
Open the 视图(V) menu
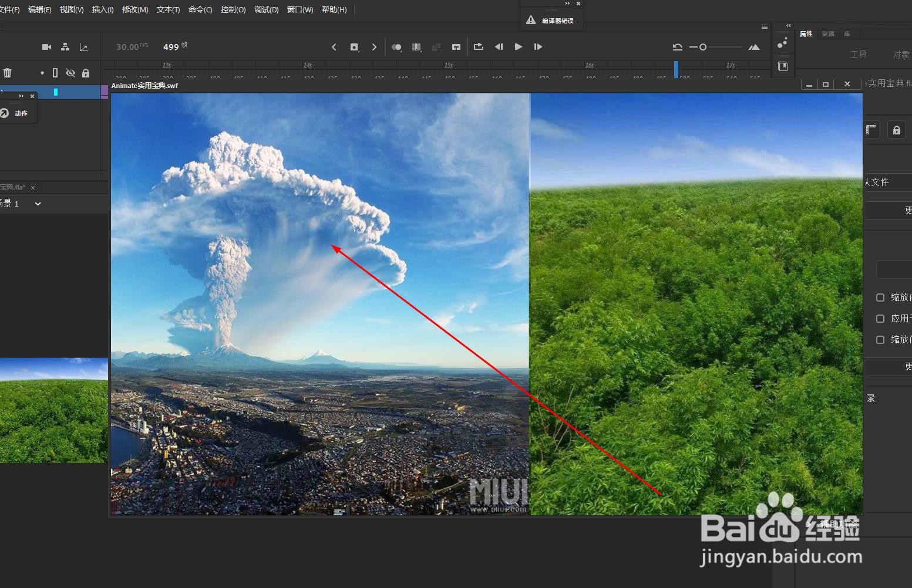72,10
